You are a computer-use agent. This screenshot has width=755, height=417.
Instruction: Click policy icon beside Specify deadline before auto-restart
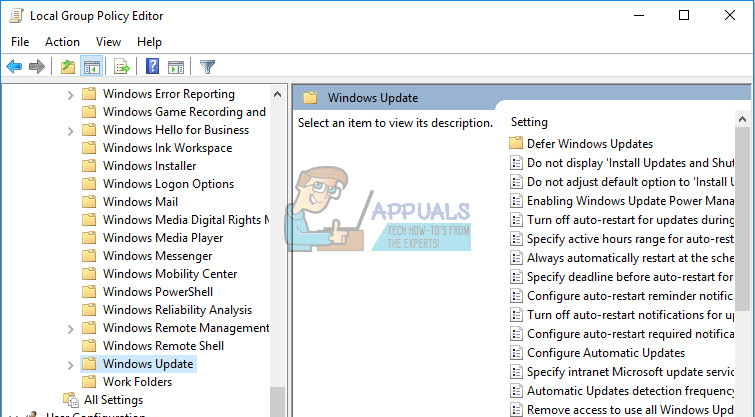[x=516, y=277]
